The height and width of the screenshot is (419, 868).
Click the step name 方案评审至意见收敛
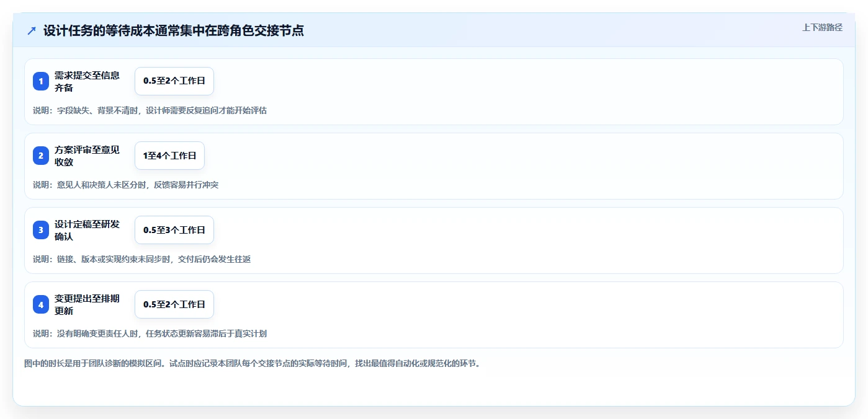click(87, 156)
